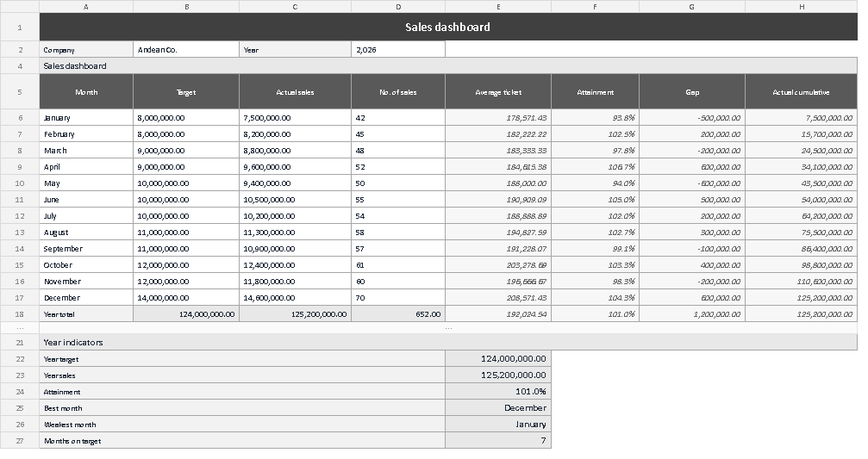The height and width of the screenshot is (459, 868).
Task: Select the 'January' month cell
Action: point(86,118)
